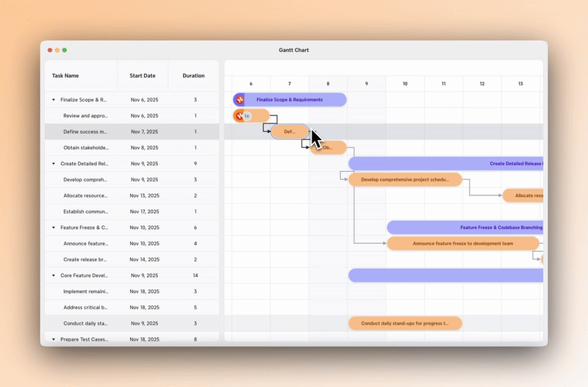Viewport: 588px width, 387px height.
Task: Click the avatar icon on Finalize Scope bar
Action: (240, 99)
